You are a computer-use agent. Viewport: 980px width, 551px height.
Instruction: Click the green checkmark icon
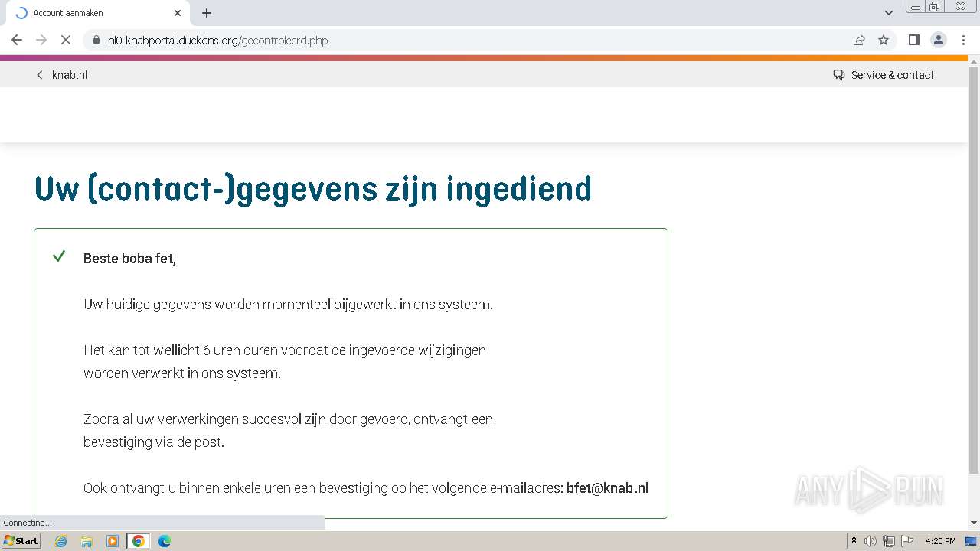pyautogui.click(x=59, y=256)
